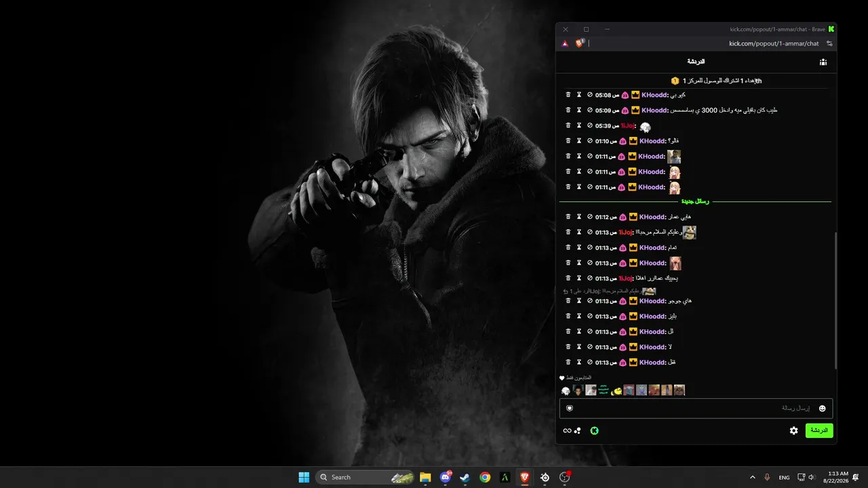The width and height of the screenshot is (868, 488).
Task: Click the skull emote in quick emote bar
Action: pyautogui.click(x=566, y=390)
